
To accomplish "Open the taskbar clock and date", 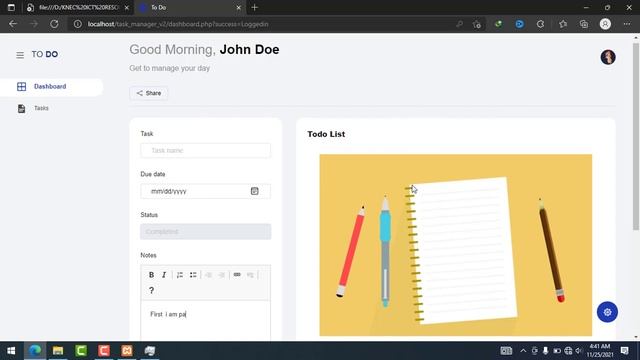I will point(600,351).
